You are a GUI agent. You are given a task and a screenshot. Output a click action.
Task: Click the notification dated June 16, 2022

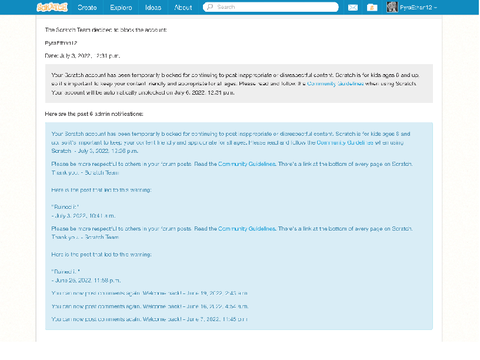pyautogui.click(x=150, y=306)
